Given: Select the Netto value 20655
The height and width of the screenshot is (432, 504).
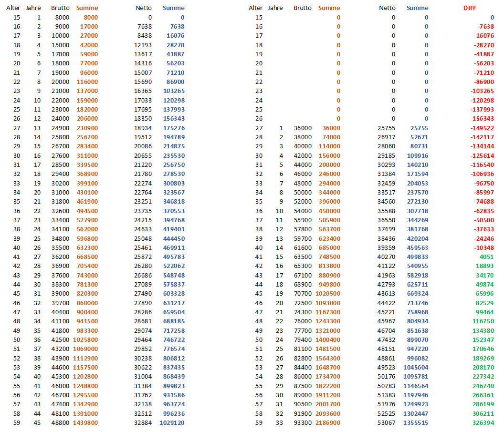Looking at the screenshot, I should pyautogui.click(x=143, y=155).
